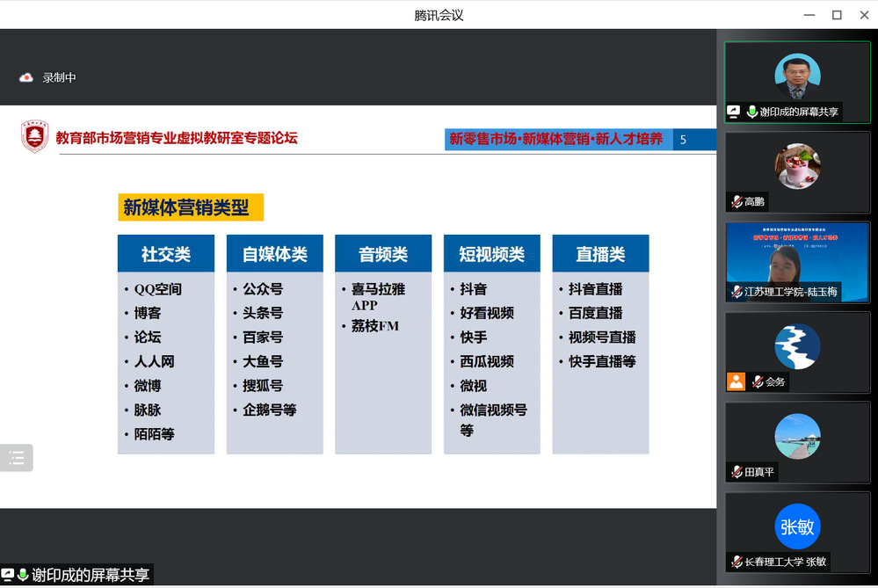This screenshot has height=588, width=878.
Task: Click share icon in bottom-left 谢印成的屏幕共享 label
Action: (7, 575)
